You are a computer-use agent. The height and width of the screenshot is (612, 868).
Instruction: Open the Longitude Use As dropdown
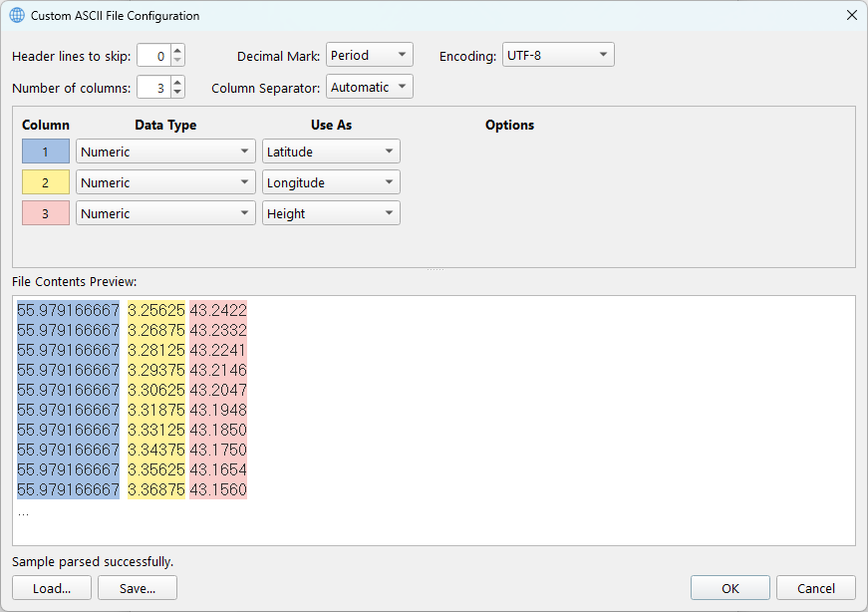(331, 182)
